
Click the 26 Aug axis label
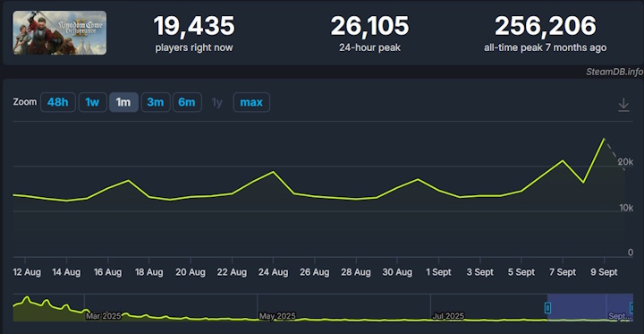coord(315,272)
